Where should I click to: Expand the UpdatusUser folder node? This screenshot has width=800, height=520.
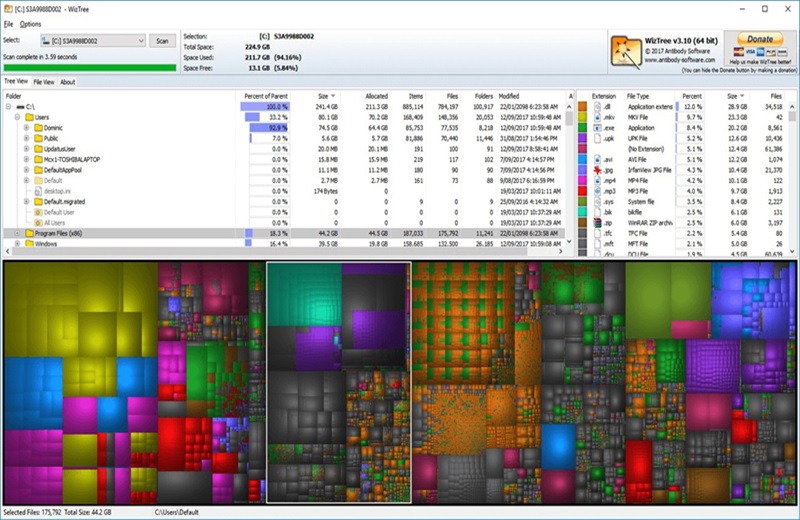[26, 149]
